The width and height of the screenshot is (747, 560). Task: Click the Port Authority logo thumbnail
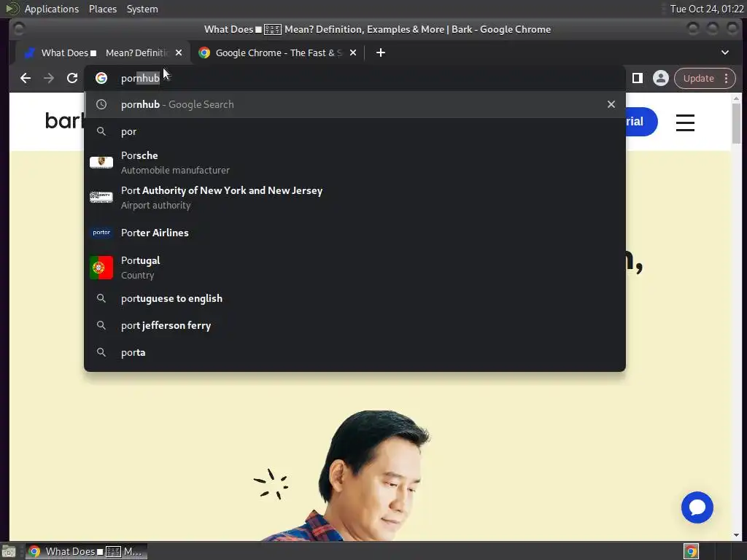click(101, 197)
